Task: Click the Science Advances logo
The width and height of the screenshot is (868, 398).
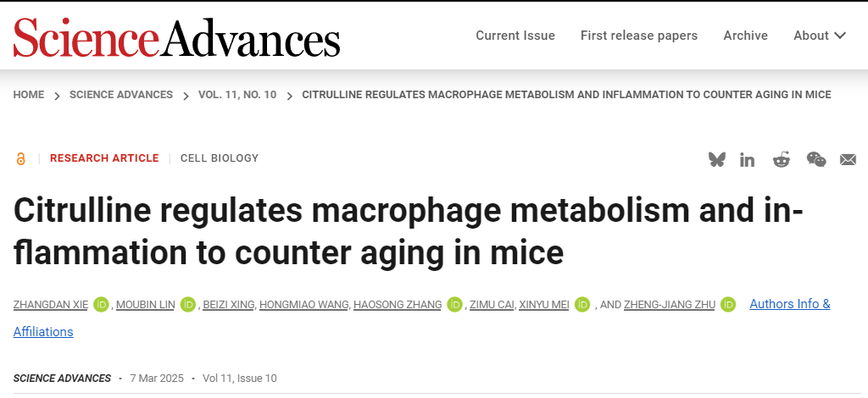Action: click(x=176, y=37)
